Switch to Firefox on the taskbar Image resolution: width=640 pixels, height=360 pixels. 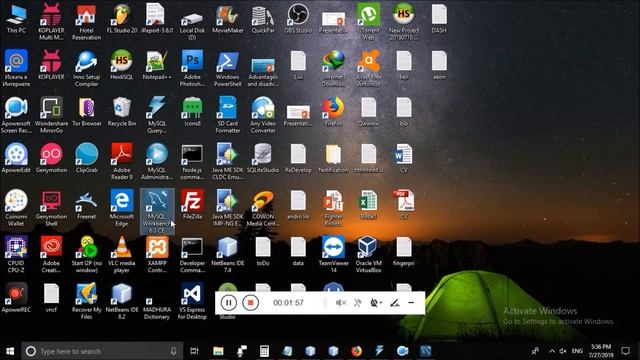tap(356, 351)
